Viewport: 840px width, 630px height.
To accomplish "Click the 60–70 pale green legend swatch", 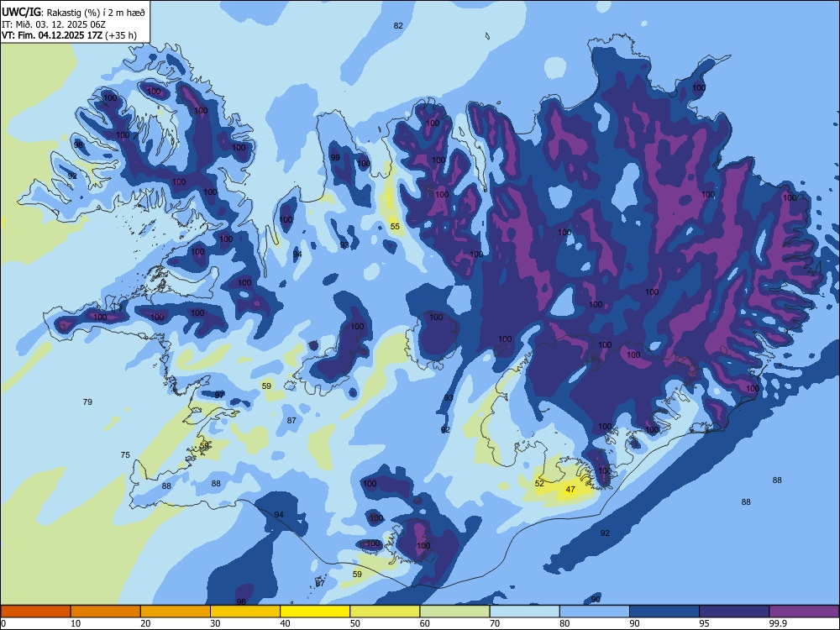I will pos(454,612).
